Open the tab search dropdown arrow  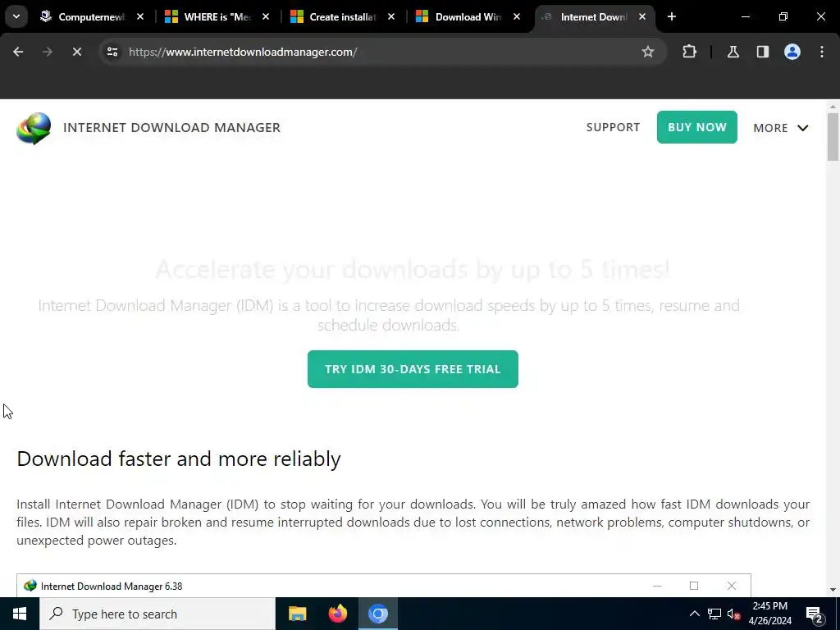click(16, 16)
